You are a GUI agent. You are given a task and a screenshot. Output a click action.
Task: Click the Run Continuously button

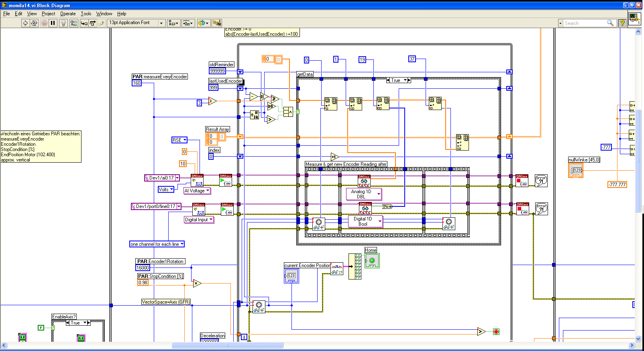tap(34, 23)
